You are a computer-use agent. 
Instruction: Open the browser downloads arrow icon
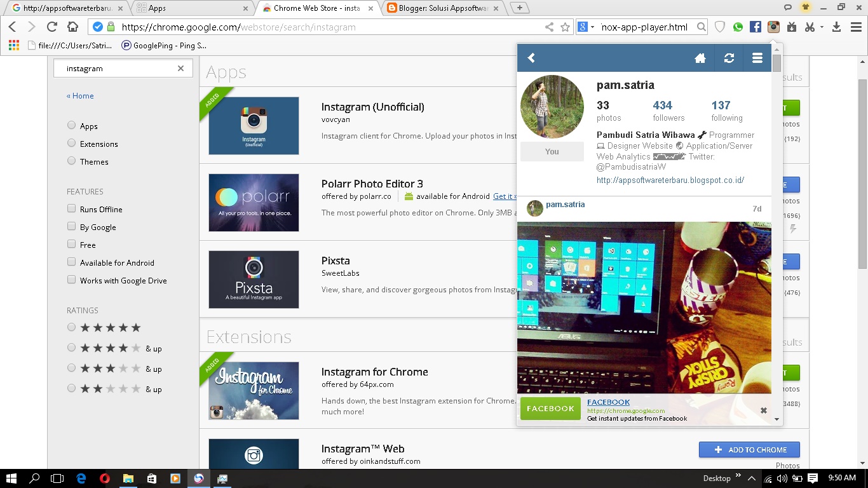pyautogui.click(x=836, y=27)
